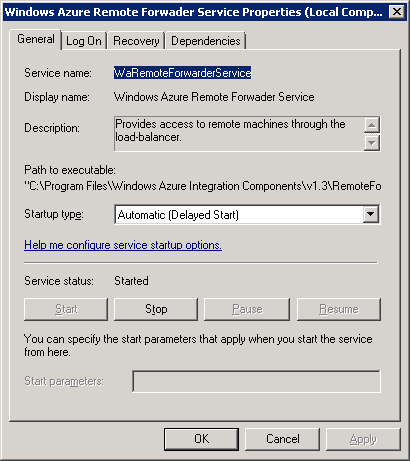Click the executable path text
Image resolution: width=410 pixels, height=461 pixels.
pyautogui.click(x=203, y=186)
